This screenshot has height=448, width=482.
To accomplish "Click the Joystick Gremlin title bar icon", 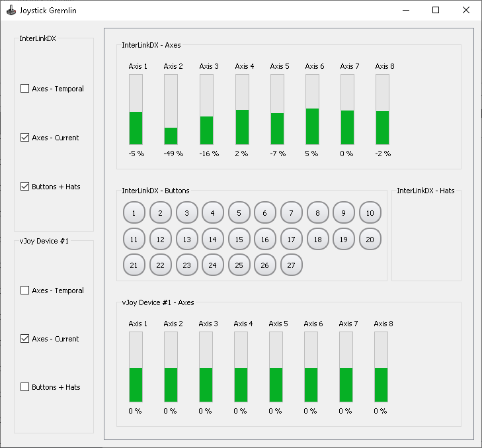I will pyautogui.click(x=11, y=11).
